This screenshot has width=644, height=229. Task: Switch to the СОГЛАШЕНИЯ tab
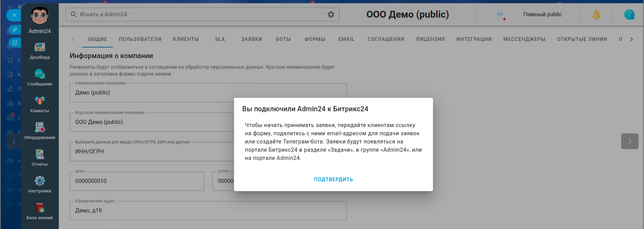(386, 39)
